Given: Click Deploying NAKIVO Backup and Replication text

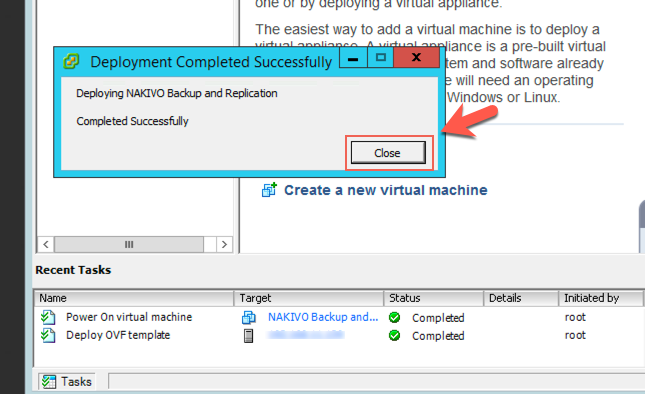Looking at the screenshot, I should 177,93.
